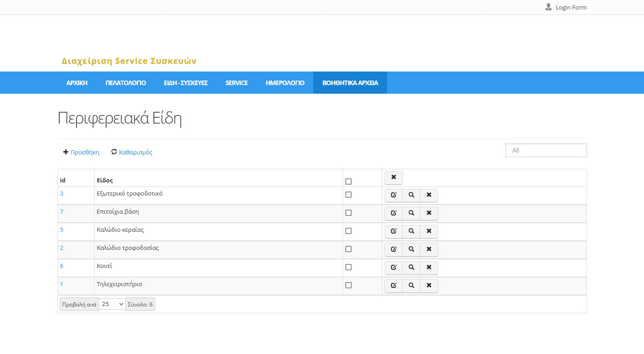Viewport: 644px width, 354px height.
Task: Go to the ΠΕΛΑΤΟΛΟΓΙΟ menu item
Action: [x=125, y=83]
